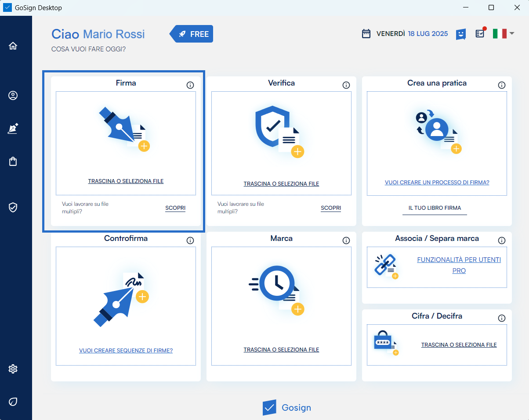Open IL TUO LIBRO FIRMA
The height and width of the screenshot is (420, 529).
[435, 208]
